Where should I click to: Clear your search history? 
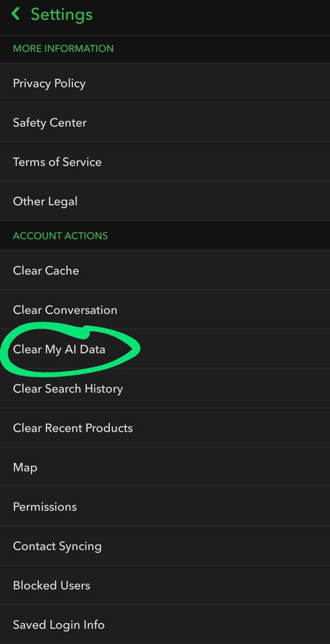(68, 389)
